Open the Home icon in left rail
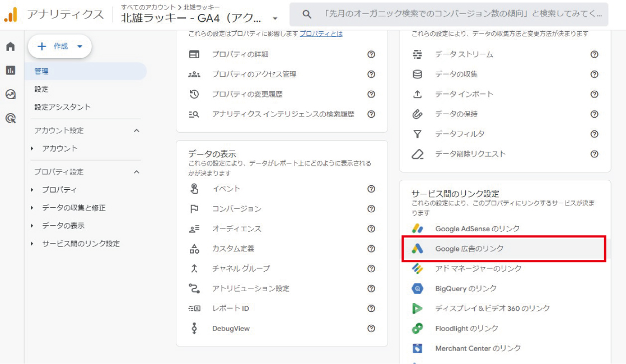 click(x=11, y=46)
